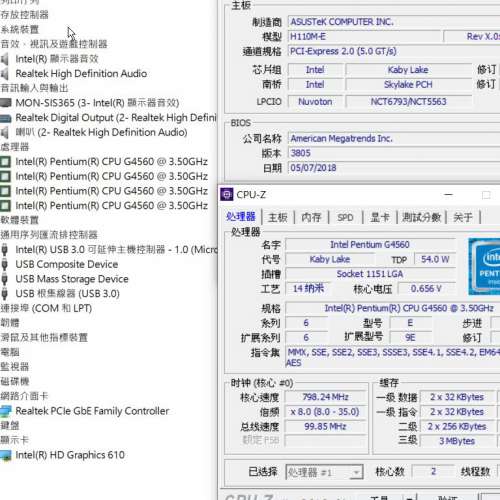Click the monitor icon beside MON-SIS365
500x500 pixels.
coord(6,103)
